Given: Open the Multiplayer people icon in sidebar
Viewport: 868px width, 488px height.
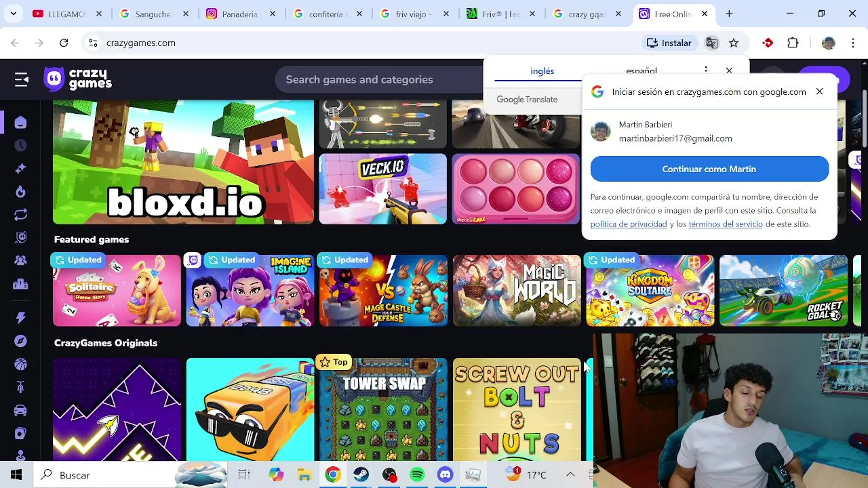Looking at the screenshot, I should [x=20, y=261].
